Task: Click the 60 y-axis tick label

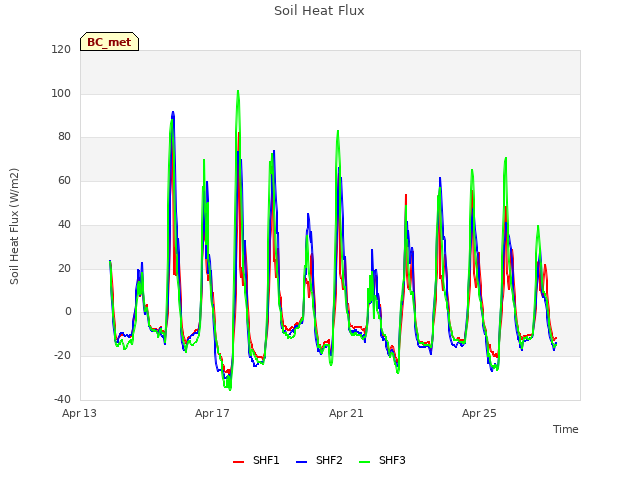Action: (64, 180)
